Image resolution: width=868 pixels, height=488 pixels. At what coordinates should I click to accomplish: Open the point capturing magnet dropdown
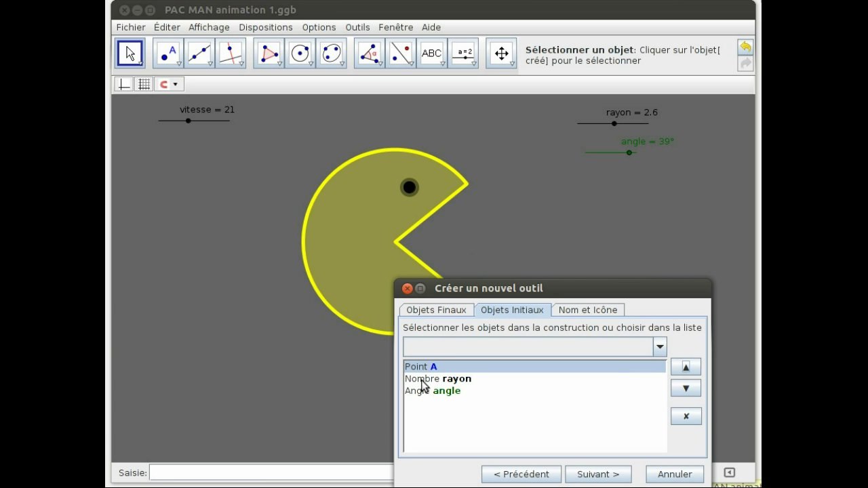[169, 85]
